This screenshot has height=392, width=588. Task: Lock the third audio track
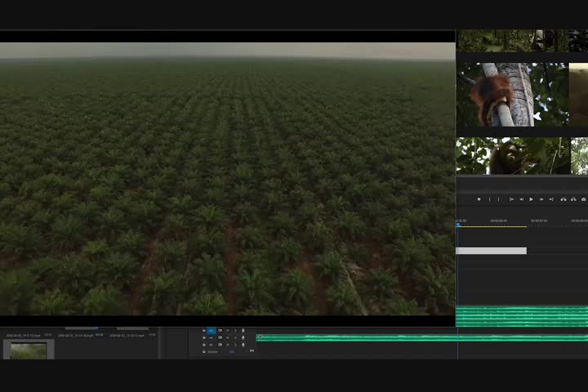click(x=204, y=345)
